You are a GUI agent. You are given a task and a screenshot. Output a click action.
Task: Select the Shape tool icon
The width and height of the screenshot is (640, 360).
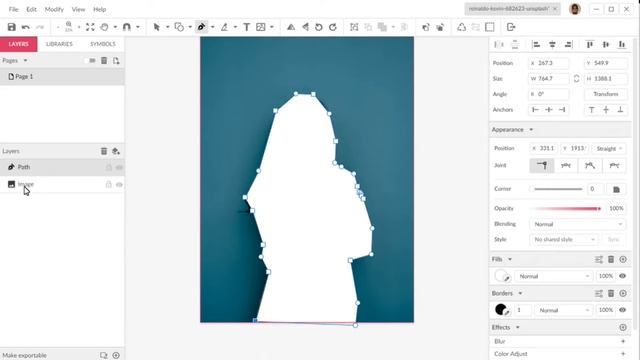tap(179, 27)
